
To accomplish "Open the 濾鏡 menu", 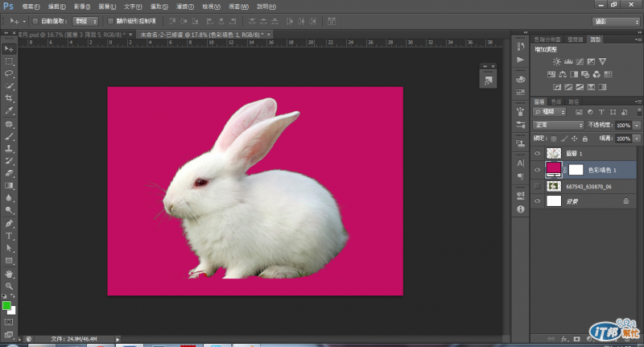I will click(185, 6).
